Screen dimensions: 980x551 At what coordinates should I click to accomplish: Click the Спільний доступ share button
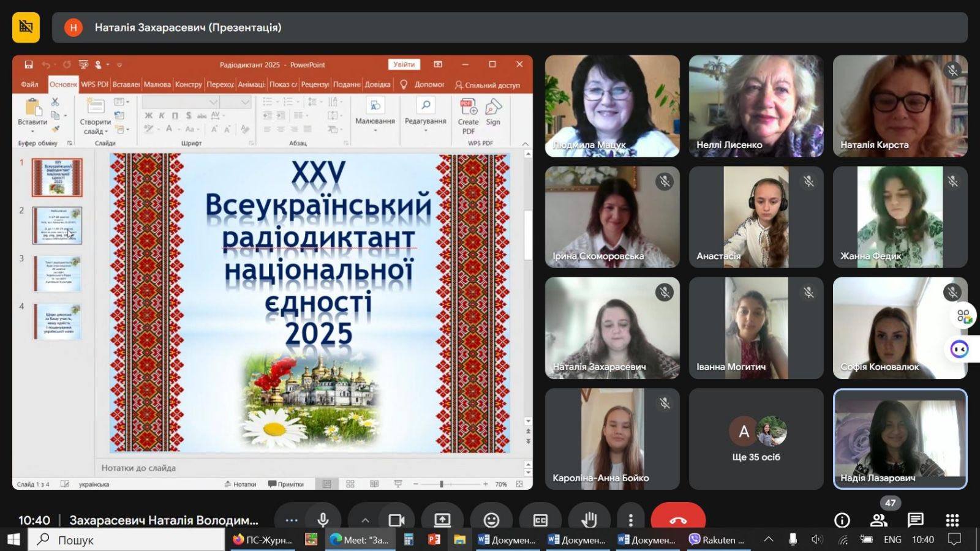488,85
